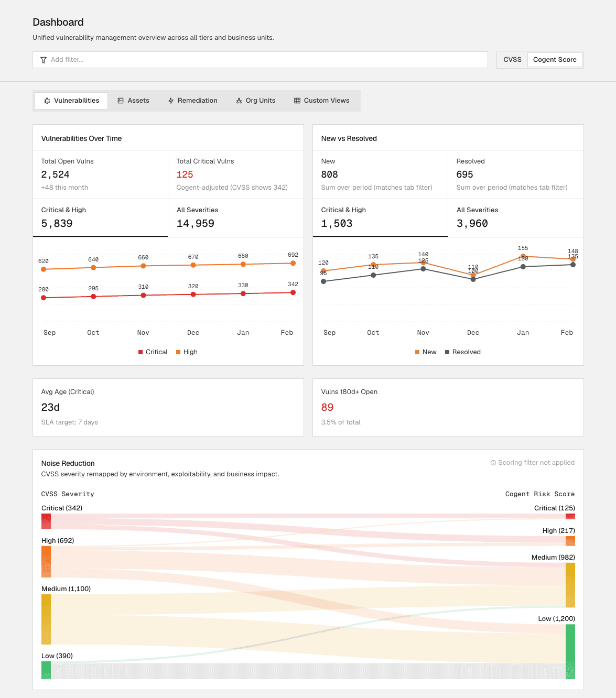Click the info icon beside Scoring filter notice
Image resolution: width=616 pixels, height=698 pixels.
pos(493,463)
